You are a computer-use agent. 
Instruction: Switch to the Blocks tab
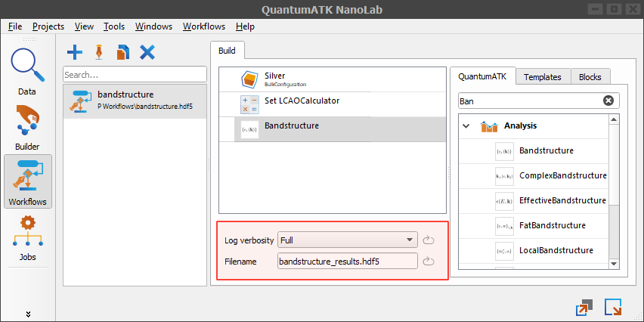tap(590, 77)
